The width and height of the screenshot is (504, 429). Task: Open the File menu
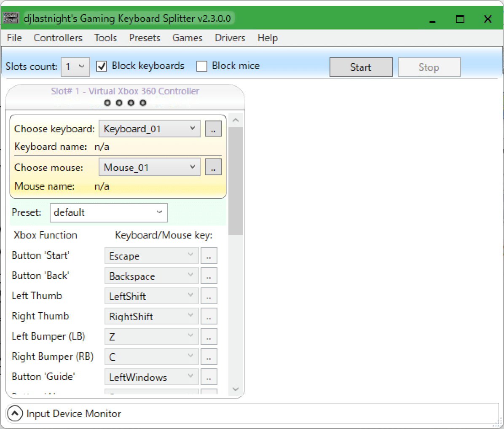pos(14,38)
